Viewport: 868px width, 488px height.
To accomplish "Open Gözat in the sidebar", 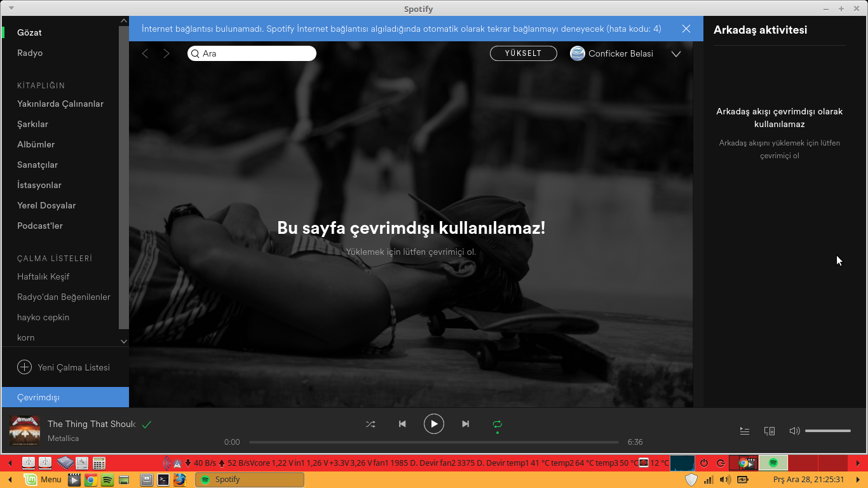I will [30, 32].
